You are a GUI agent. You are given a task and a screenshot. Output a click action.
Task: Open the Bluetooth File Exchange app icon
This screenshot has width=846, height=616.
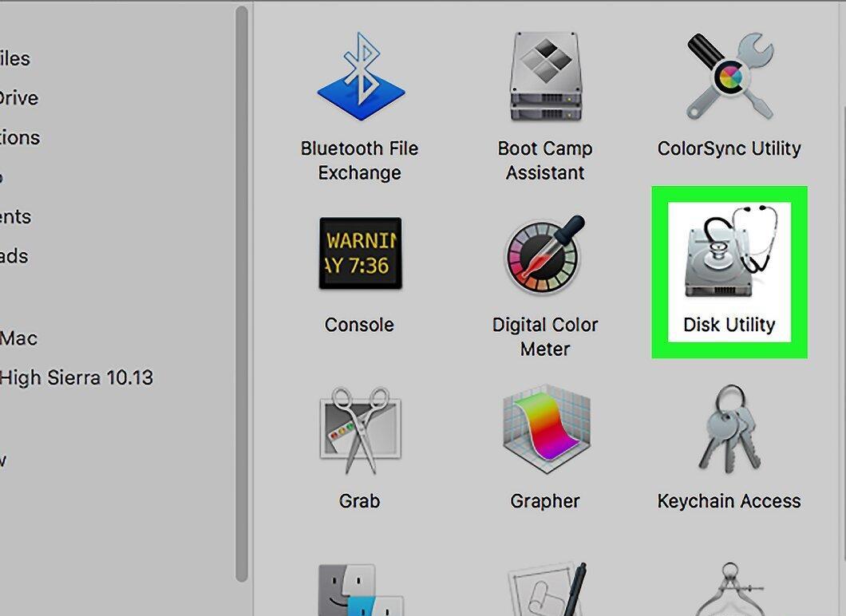click(x=361, y=77)
